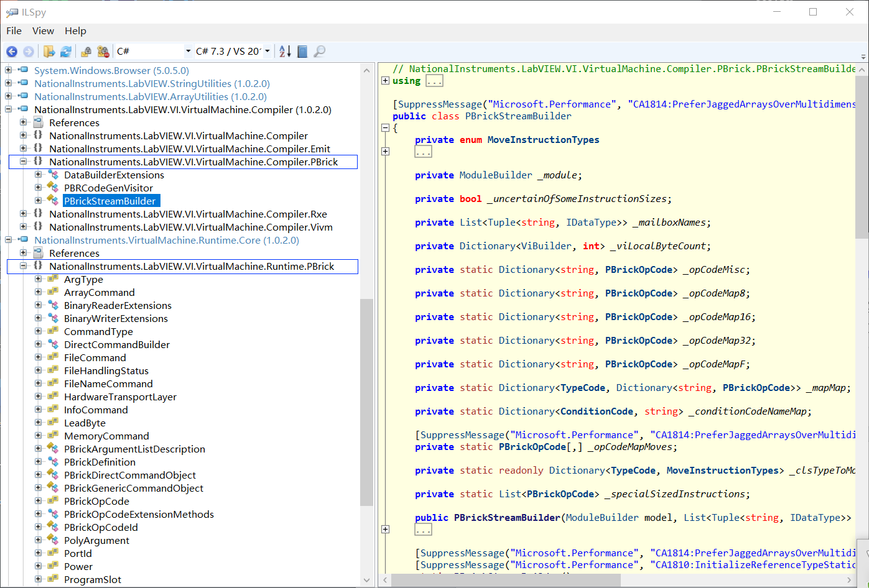The width and height of the screenshot is (869, 588).
Task: Select the DataBuilderExtensions class
Action: (114, 175)
